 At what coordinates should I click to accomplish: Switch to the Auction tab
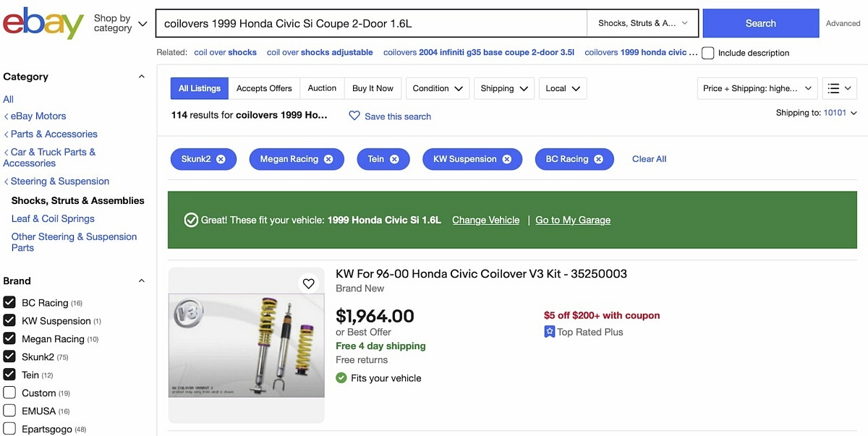(x=321, y=87)
